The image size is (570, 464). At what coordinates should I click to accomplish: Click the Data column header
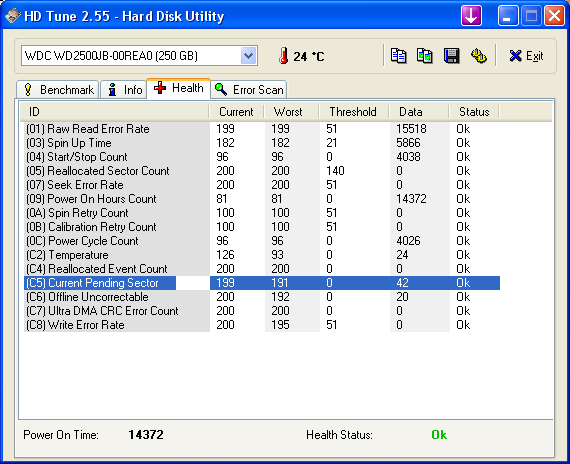(419, 112)
